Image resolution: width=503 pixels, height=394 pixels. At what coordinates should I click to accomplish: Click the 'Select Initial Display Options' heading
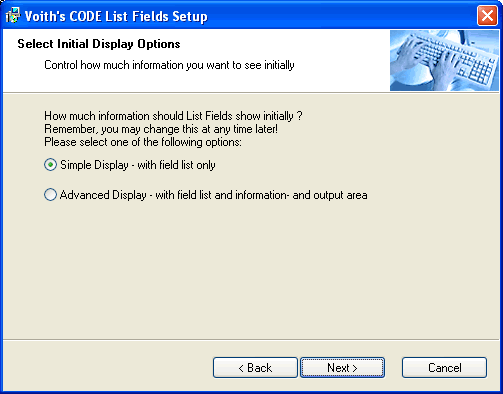pos(99,44)
